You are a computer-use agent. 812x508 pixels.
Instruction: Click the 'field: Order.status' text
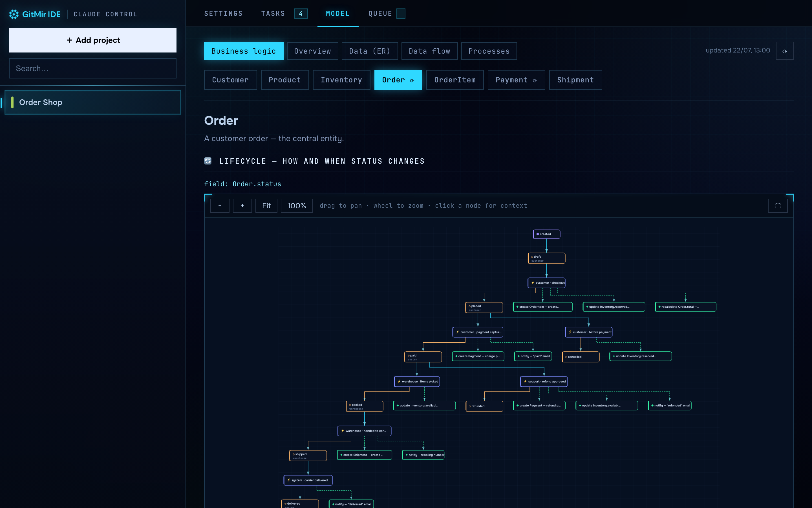click(242, 184)
